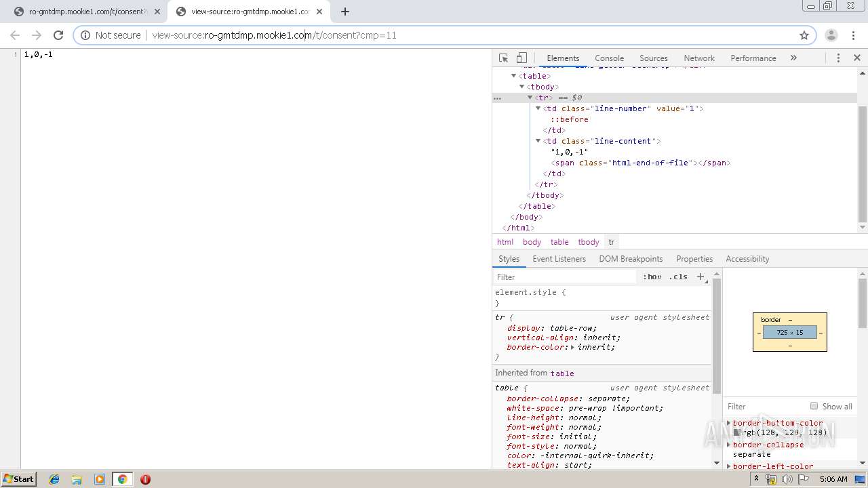Bookmark this page with the star

tap(804, 35)
